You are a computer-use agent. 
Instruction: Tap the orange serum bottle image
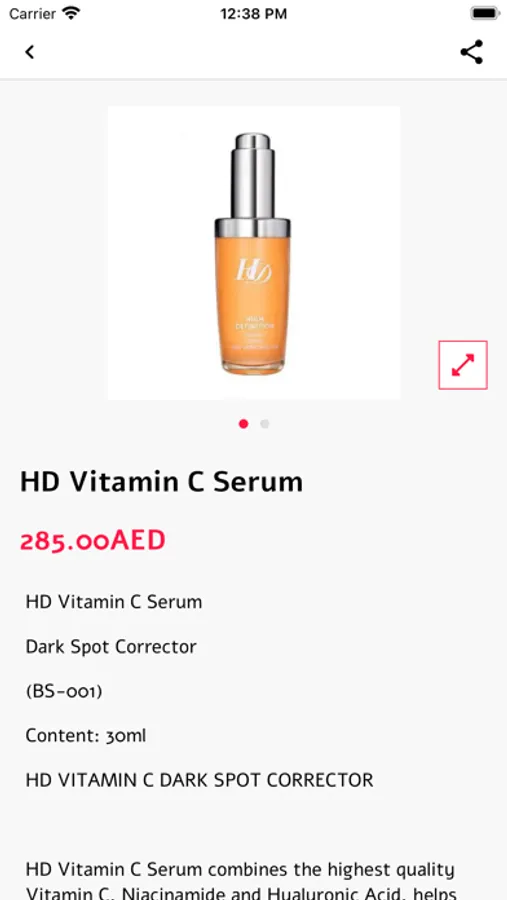pyautogui.click(x=254, y=253)
